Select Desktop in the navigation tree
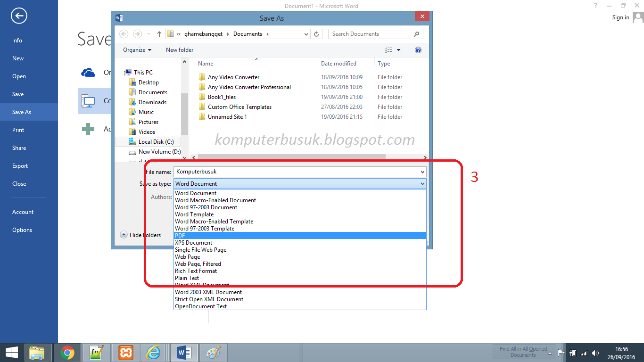644x362 pixels. tap(149, 82)
